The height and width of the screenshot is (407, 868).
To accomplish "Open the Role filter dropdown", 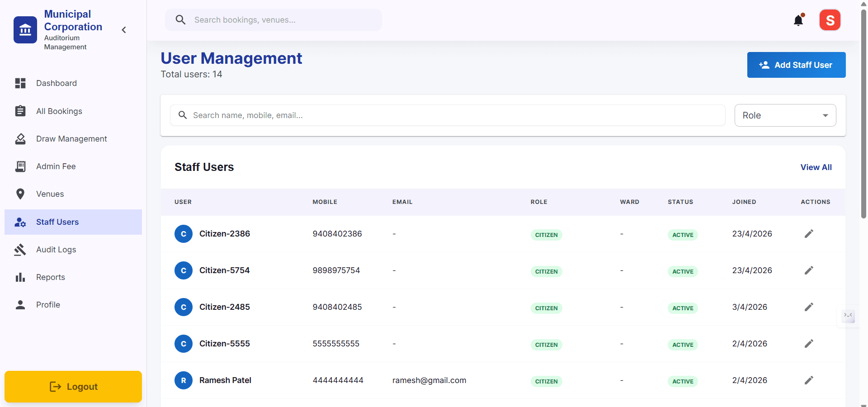I will click(x=785, y=115).
